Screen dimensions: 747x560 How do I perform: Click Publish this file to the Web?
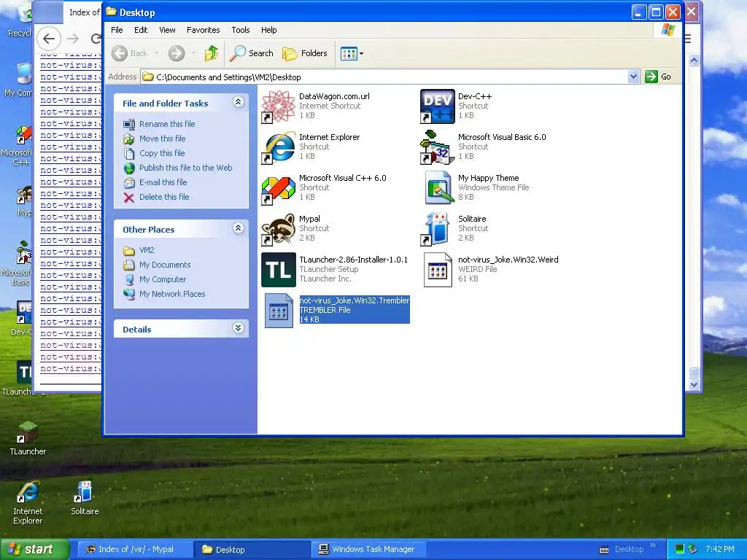point(185,168)
